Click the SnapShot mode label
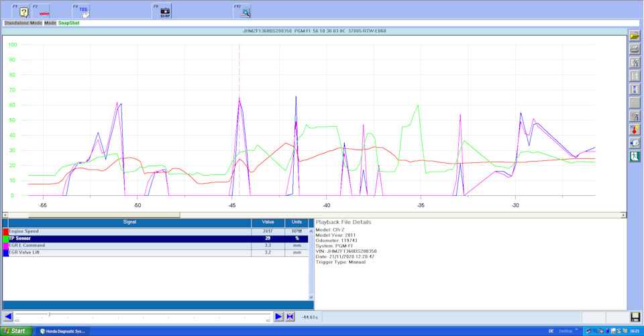644x336 pixels. pos(68,23)
